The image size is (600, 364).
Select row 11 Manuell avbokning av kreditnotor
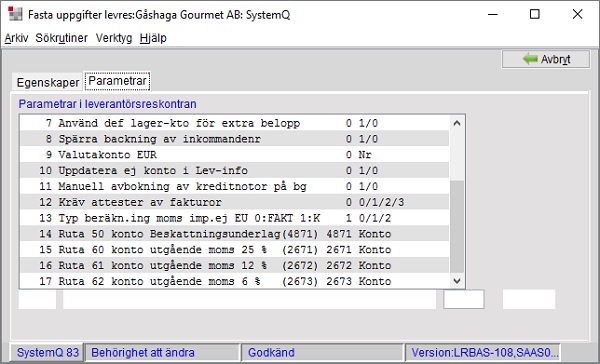point(234,186)
